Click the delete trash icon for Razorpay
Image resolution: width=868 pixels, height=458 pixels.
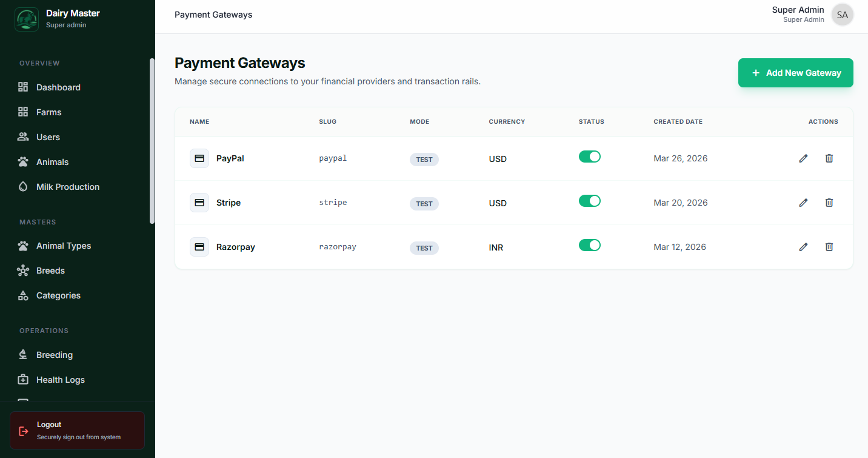829,247
